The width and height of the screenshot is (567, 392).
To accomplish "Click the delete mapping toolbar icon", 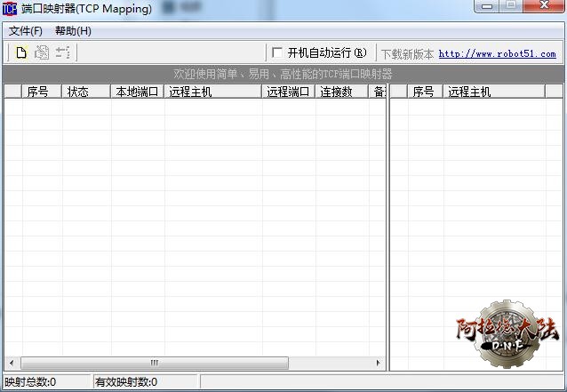I will (x=62, y=52).
